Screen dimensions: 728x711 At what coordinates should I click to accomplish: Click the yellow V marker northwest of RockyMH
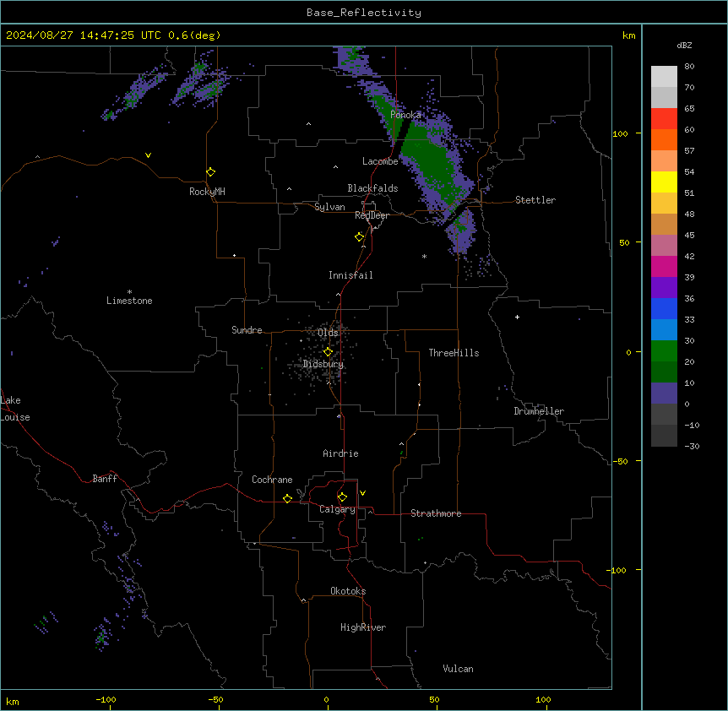click(x=148, y=155)
